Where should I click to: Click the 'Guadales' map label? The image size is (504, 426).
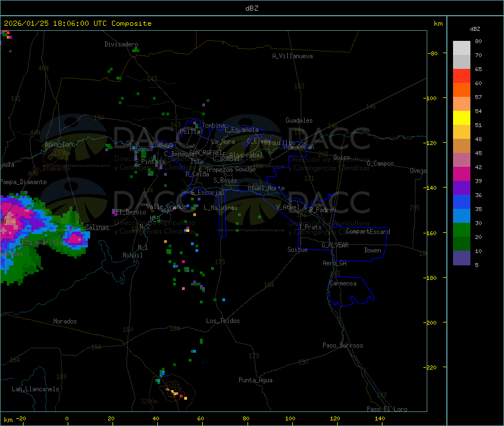(x=299, y=120)
